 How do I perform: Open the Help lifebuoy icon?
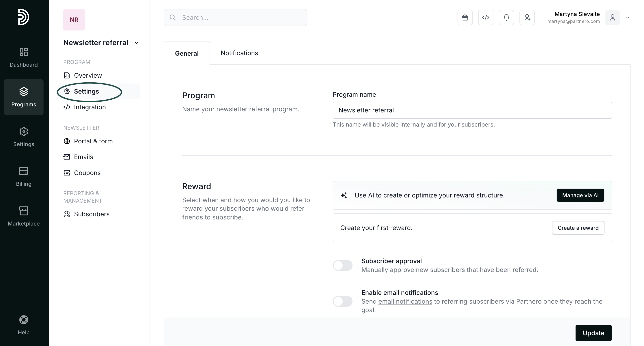point(24,325)
